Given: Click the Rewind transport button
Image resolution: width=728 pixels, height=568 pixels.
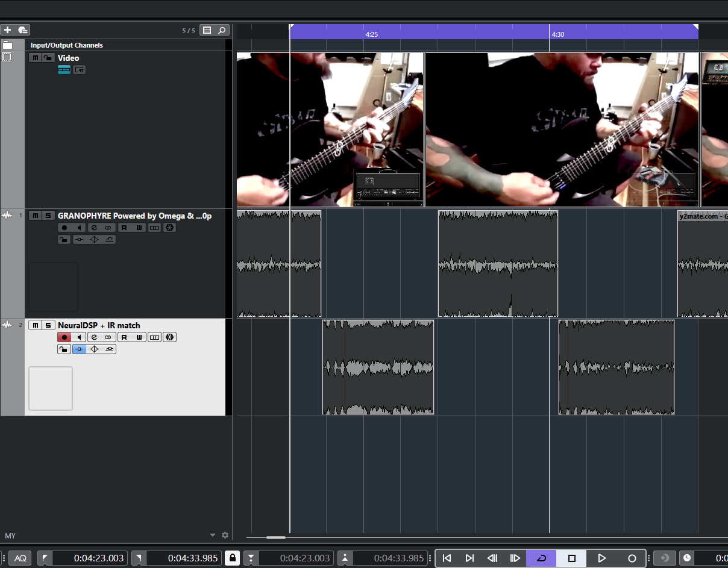Looking at the screenshot, I should (492, 558).
